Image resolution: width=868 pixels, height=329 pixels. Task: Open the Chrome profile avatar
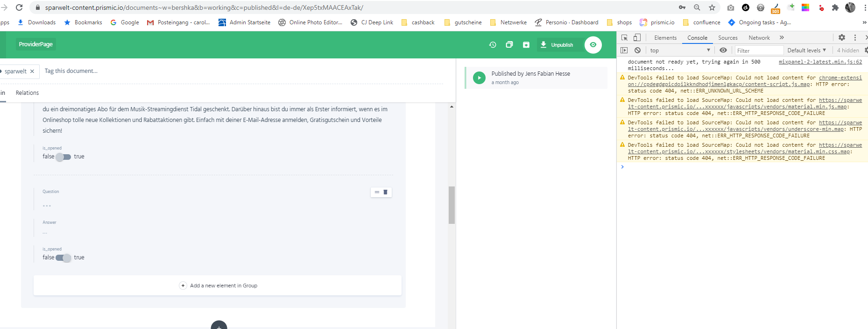coord(850,7)
